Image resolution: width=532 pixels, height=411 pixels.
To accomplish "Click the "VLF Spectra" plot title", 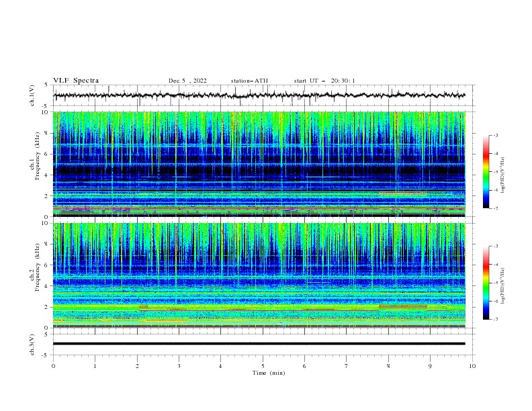I will 76,81.
